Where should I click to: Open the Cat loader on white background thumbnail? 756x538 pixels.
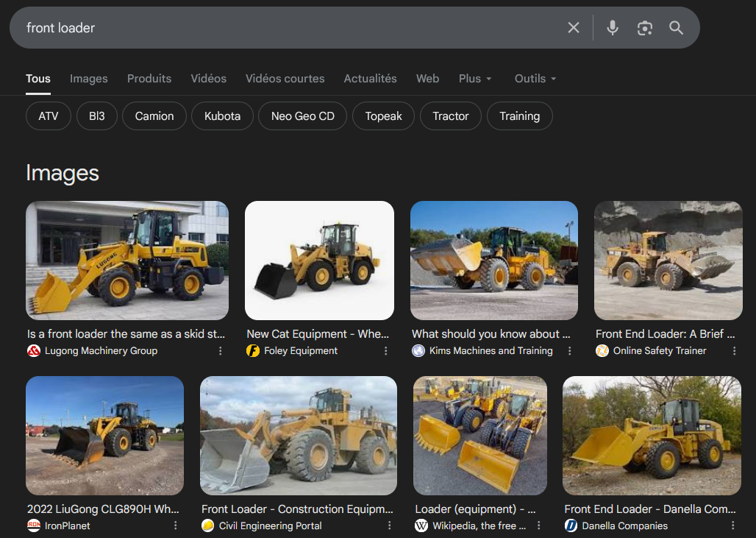point(319,261)
